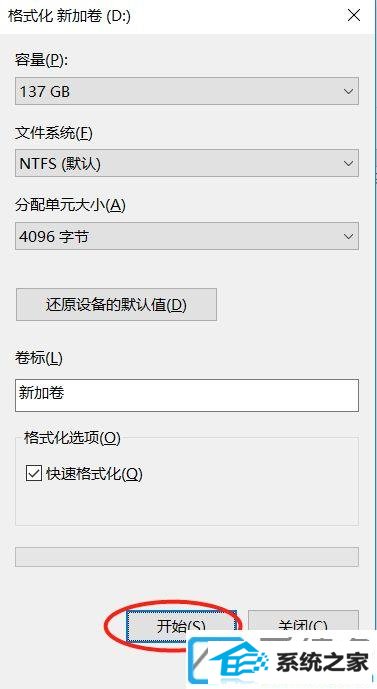The width and height of the screenshot is (377, 689).
Task: Click the 格式化选项(O) group label
Action: coord(72,438)
